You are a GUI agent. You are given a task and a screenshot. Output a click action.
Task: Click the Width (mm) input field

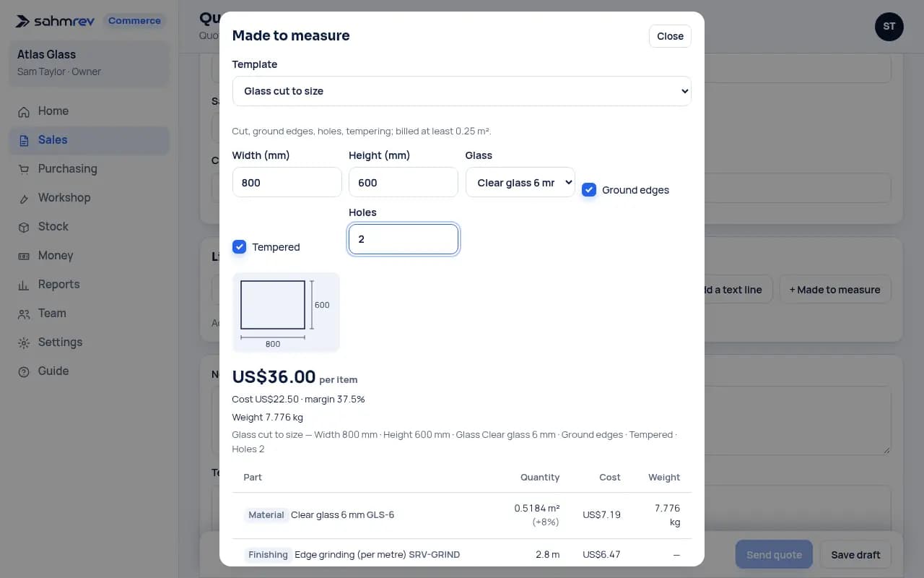coord(287,182)
